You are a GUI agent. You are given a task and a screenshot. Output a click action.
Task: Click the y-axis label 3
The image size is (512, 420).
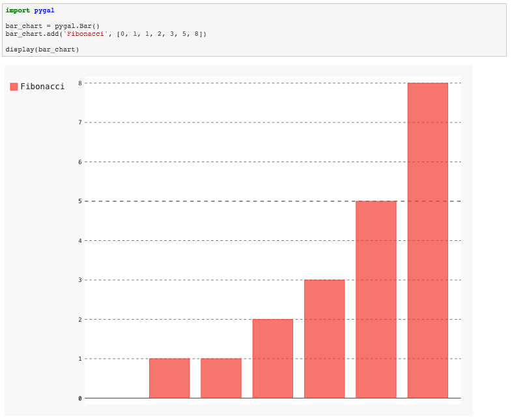[x=80, y=280]
